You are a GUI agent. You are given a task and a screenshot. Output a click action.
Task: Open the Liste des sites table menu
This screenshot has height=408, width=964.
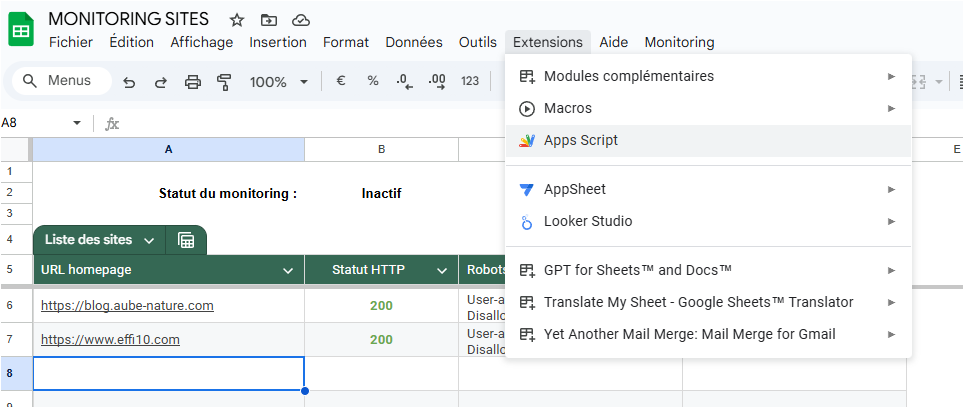point(149,240)
